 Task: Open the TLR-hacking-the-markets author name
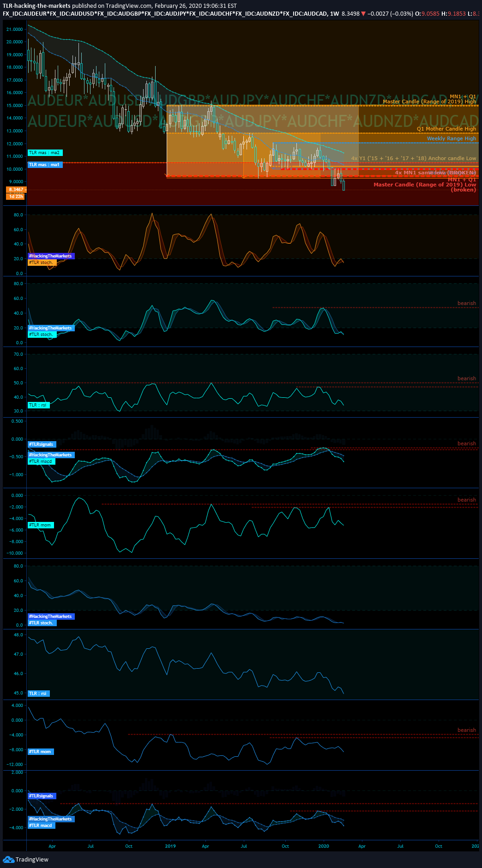36,6
